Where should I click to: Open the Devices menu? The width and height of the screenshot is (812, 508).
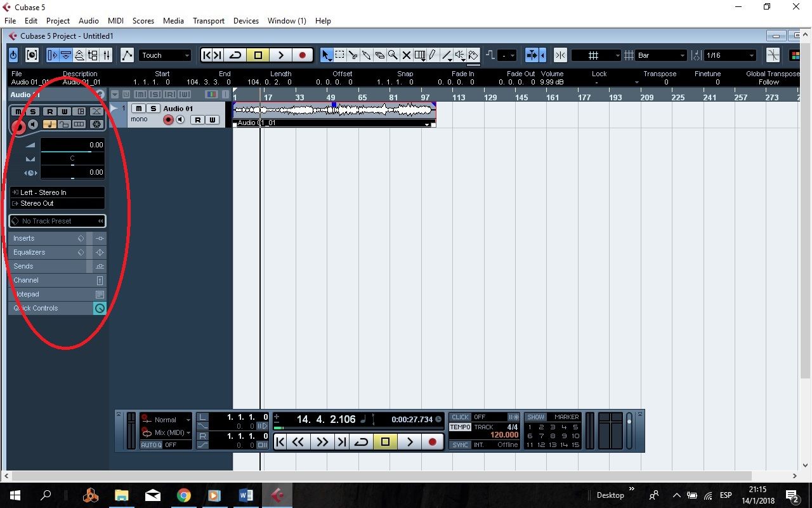246,20
